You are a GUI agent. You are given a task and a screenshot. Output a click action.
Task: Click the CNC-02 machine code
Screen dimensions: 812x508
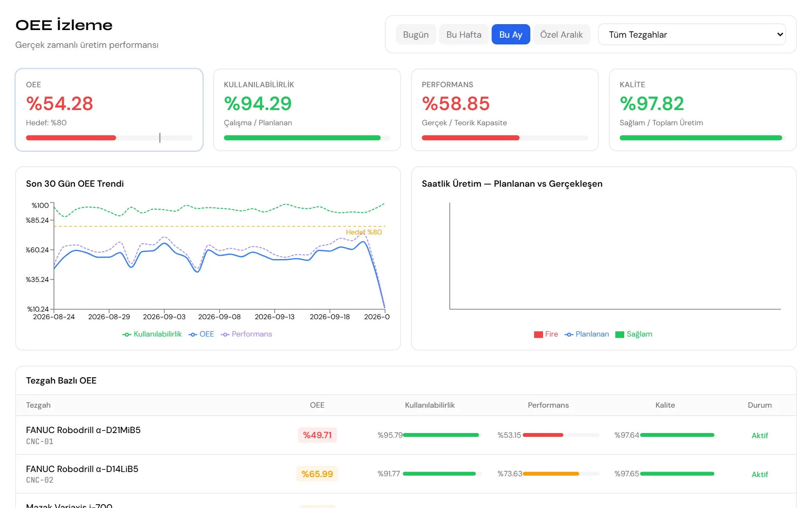40,480
